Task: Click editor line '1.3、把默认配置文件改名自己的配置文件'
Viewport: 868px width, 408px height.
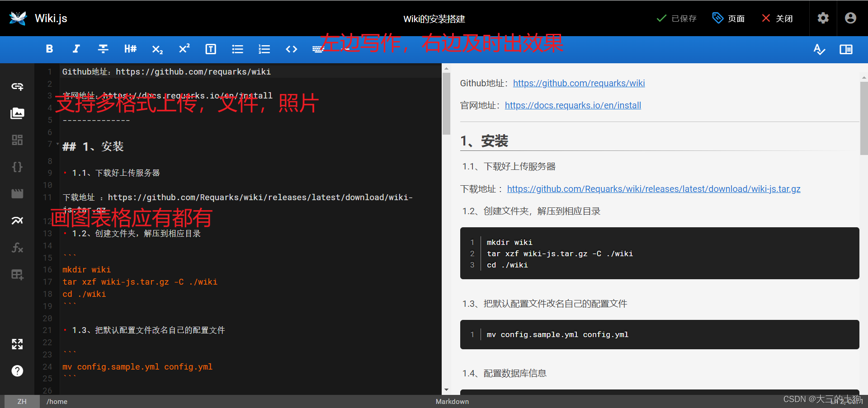Action: (x=148, y=330)
